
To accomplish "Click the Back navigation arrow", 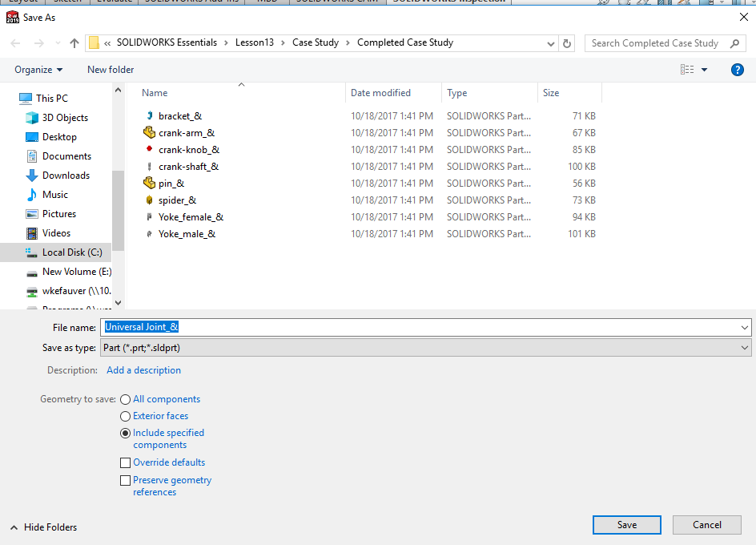I will pos(15,43).
